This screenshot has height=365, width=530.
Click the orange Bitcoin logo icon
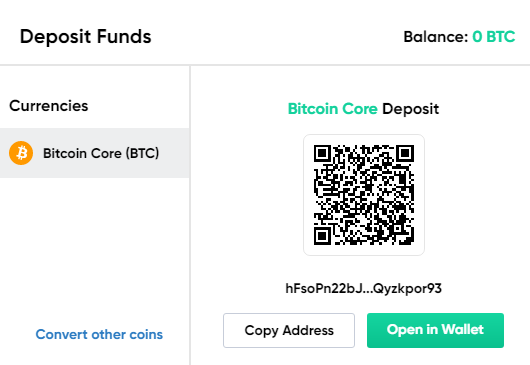point(21,153)
